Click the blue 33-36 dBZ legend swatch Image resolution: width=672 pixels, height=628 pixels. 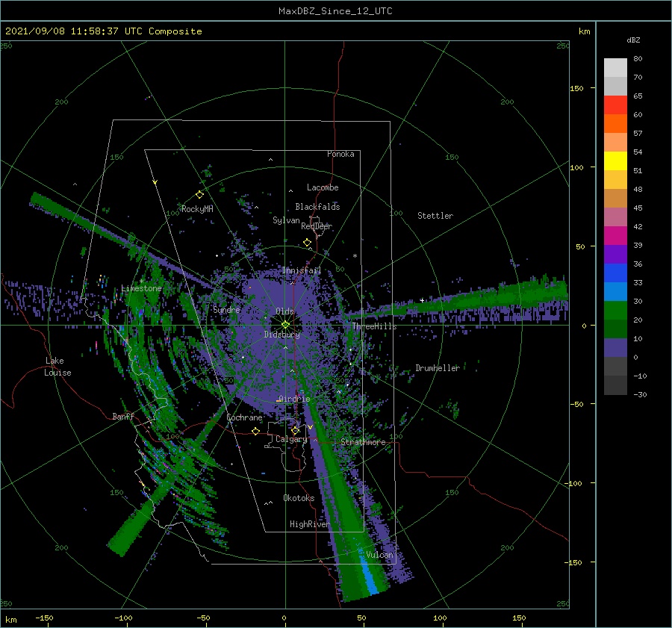pos(615,273)
